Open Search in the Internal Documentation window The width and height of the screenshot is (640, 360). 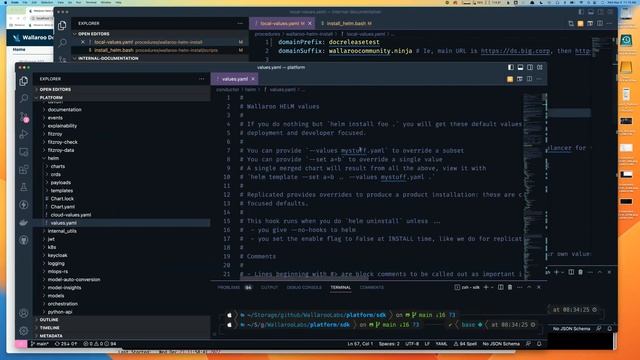[62, 42]
